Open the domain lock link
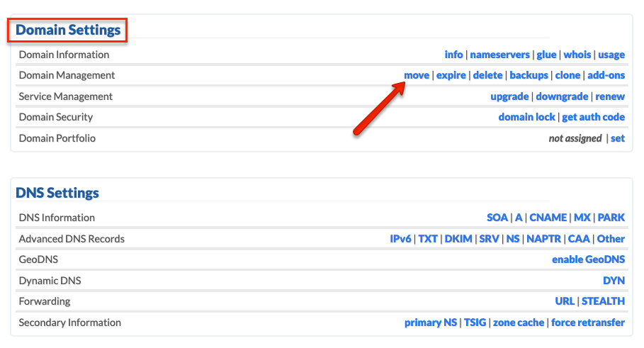The image size is (644, 348). click(x=526, y=117)
